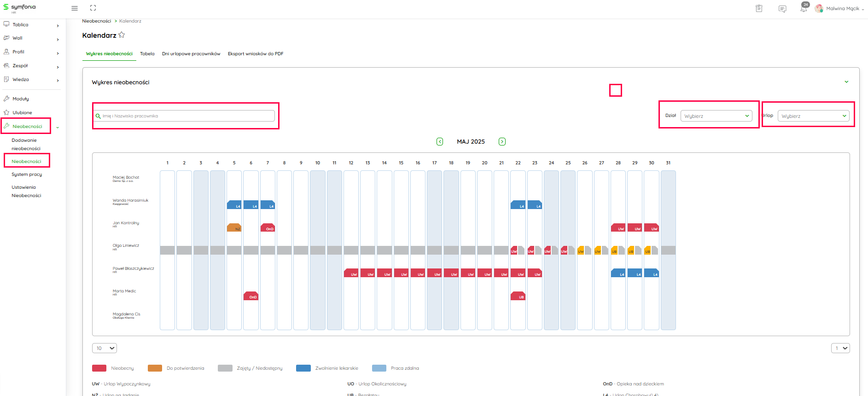The height and width of the screenshot is (396, 868).
Task: Open Dni urlopowe pracowników tab
Action: (191, 54)
